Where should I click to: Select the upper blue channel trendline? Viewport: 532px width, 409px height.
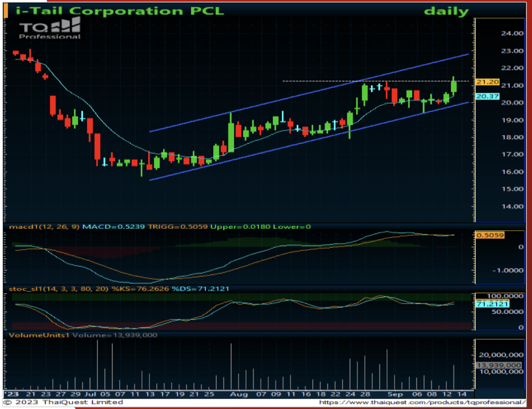309,93
